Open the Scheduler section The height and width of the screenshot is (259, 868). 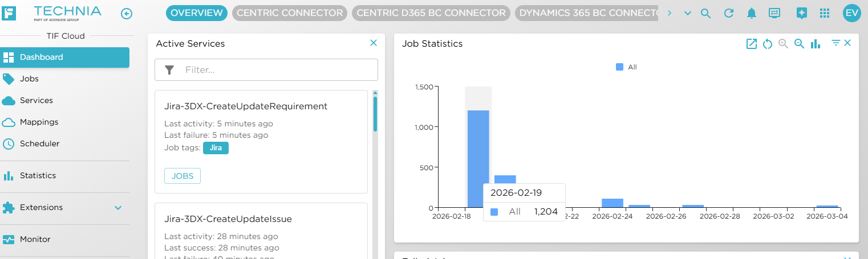click(x=39, y=144)
